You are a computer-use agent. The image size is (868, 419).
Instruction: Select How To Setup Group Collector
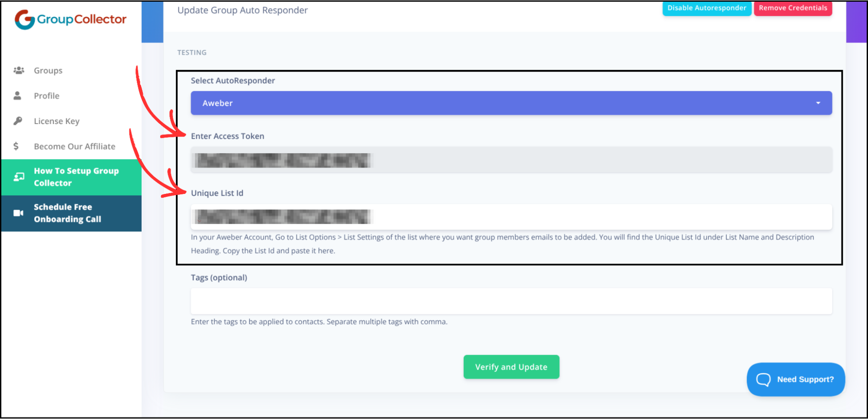pos(76,177)
